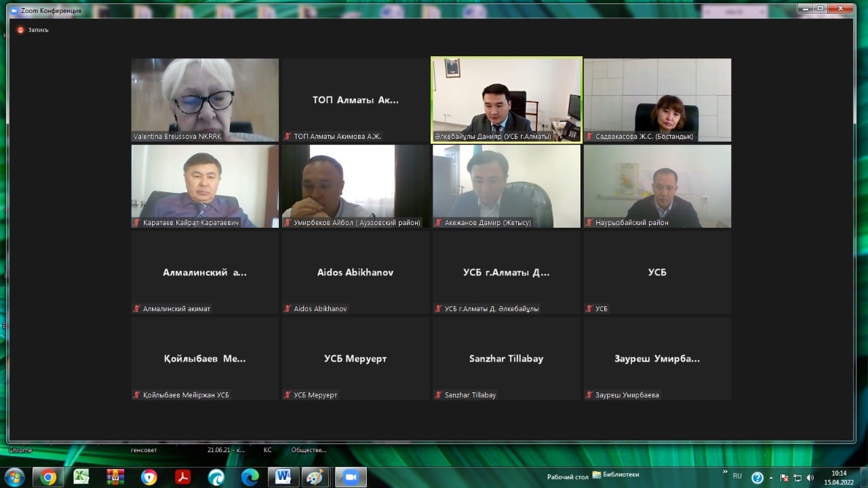
Task: Click muted mic icon for Акежанов Дамир
Action: pos(439,222)
